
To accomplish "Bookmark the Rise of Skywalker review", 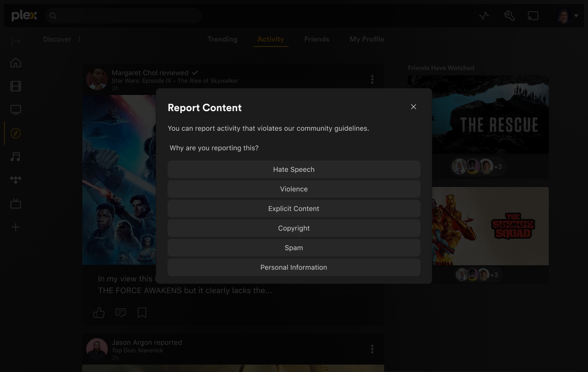I will tap(142, 312).
